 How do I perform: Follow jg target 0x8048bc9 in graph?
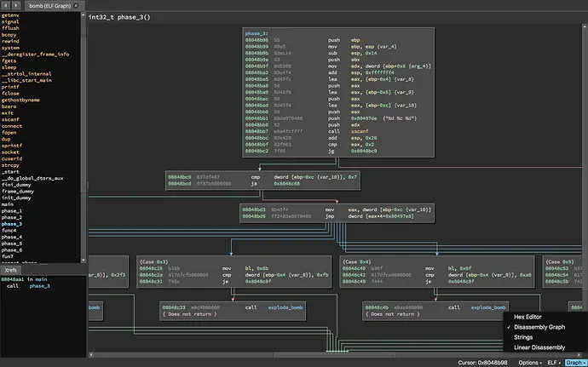[x=364, y=151]
